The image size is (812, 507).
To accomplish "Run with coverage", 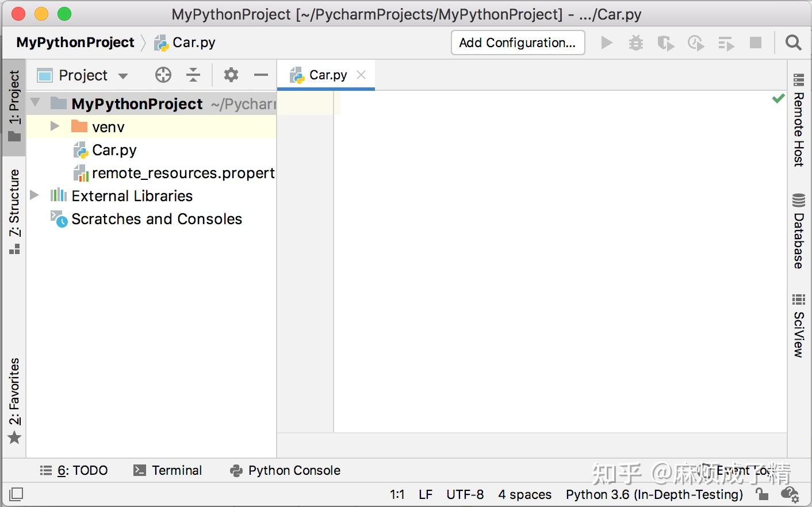I will click(666, 43).
